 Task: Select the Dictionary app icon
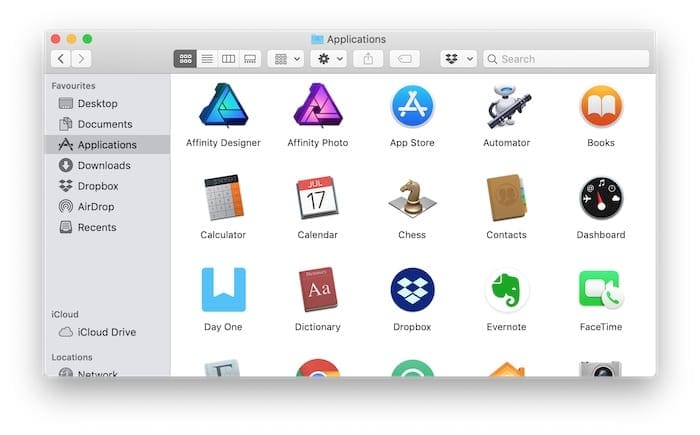(317, 289)
